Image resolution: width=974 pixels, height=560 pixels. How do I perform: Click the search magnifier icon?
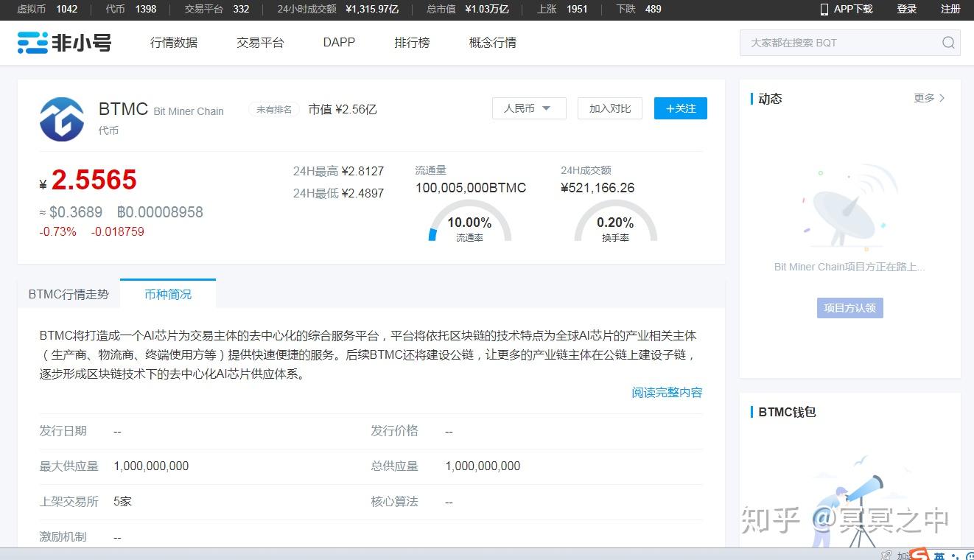point(948,43)
